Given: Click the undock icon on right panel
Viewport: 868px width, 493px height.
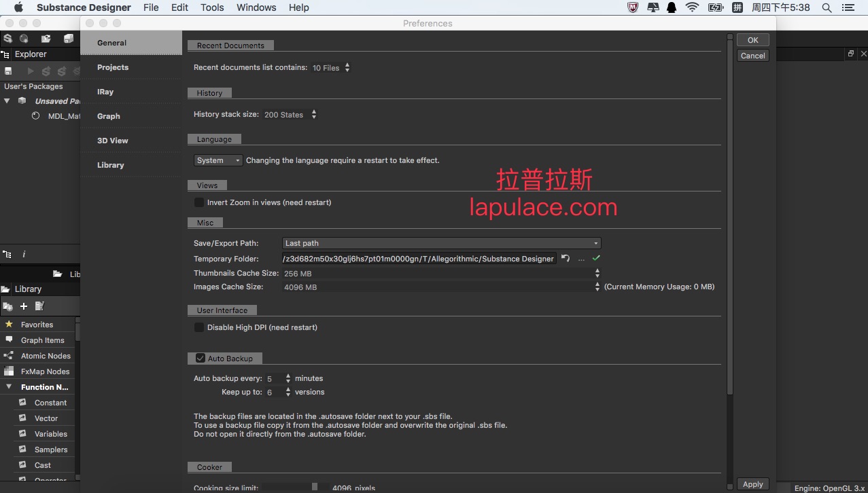Looking at the screenshot, I should [850, 54].
